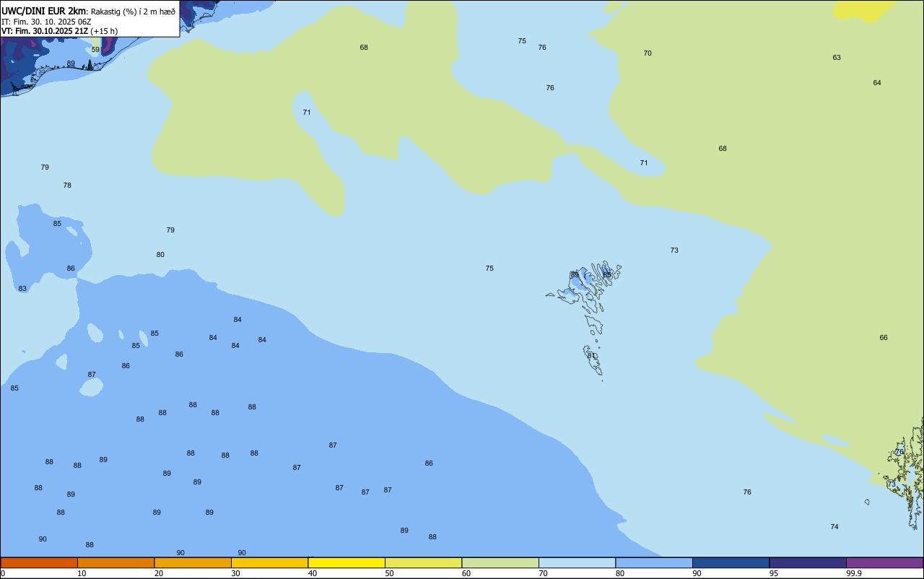Click the legend tick label "50"
The width and height of the screenshot is (924, 579).
click(x=389, y=573)
